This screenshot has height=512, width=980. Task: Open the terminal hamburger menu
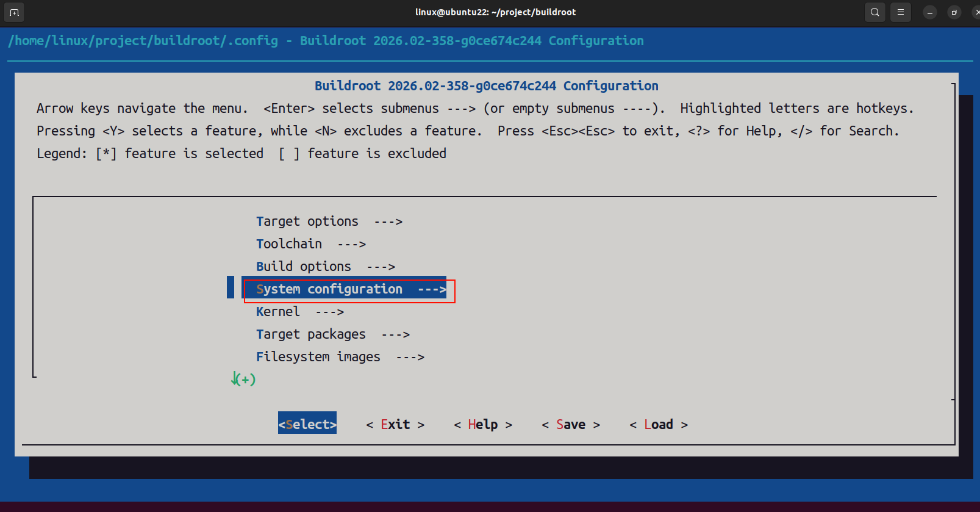point(900,12)
